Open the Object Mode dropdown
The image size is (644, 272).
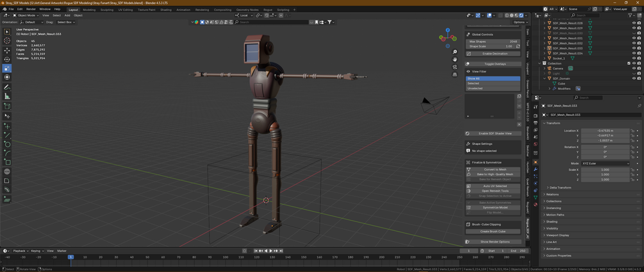(x=26, y=15)
